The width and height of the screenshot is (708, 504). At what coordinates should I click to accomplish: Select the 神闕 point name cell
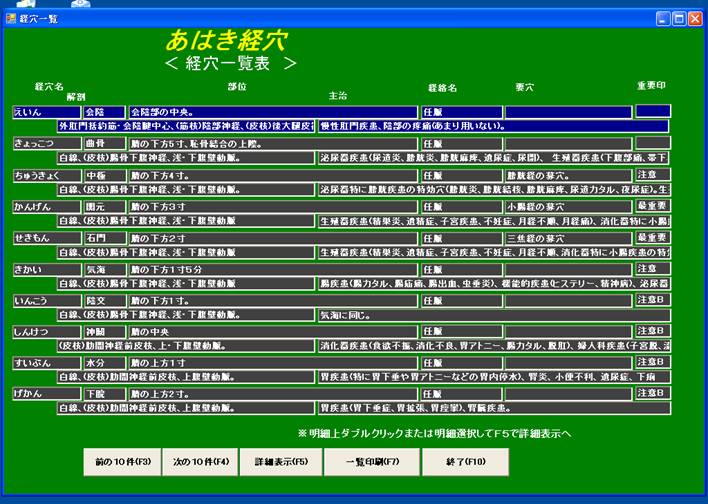pyautogui.click(x=104, y=331)
